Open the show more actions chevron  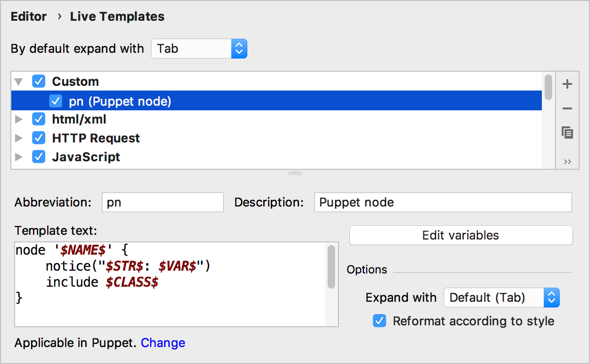pyautogui.click(x=567, y=161)
